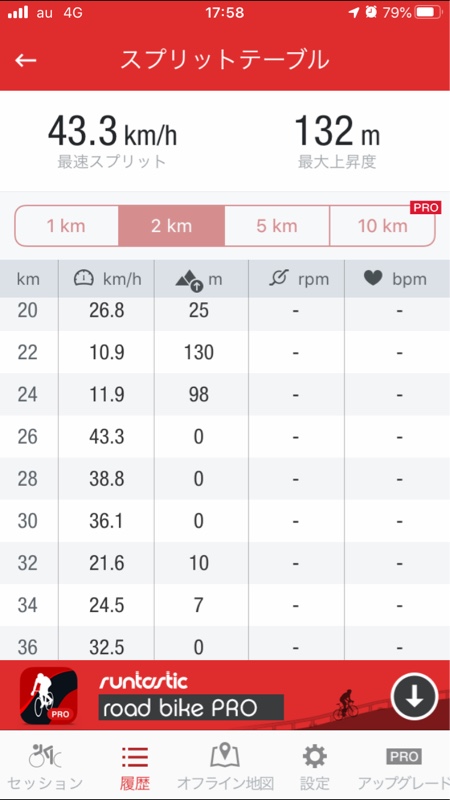Tap the heart bpm column header

click(395, 279)
